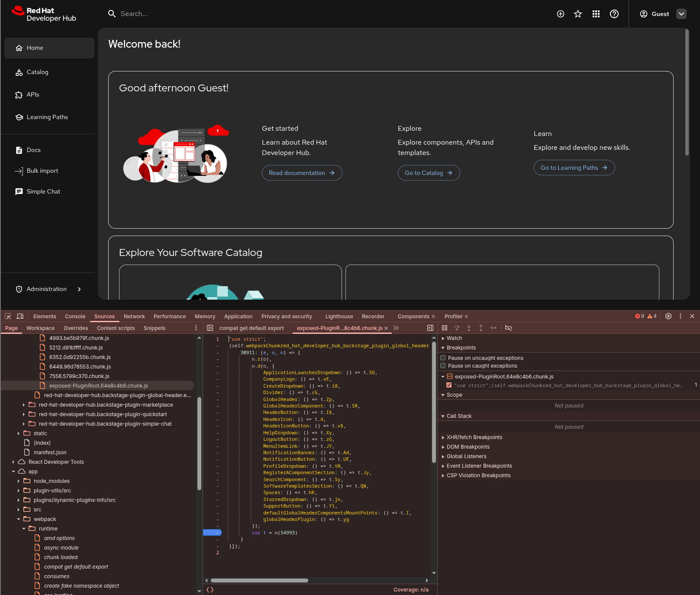This screenshot has width=700, height=595.
Task: Open the application launcher grid icon
Action: pos(596,14)
